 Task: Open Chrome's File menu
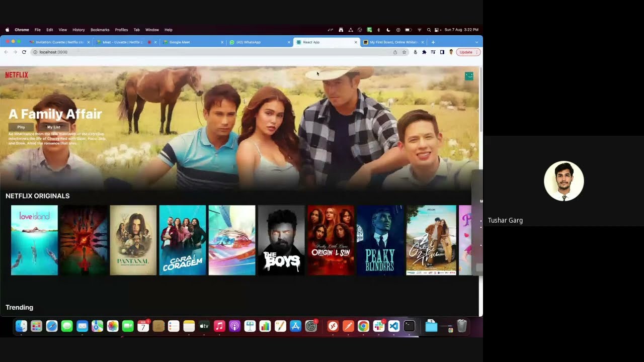coord(38,30)
